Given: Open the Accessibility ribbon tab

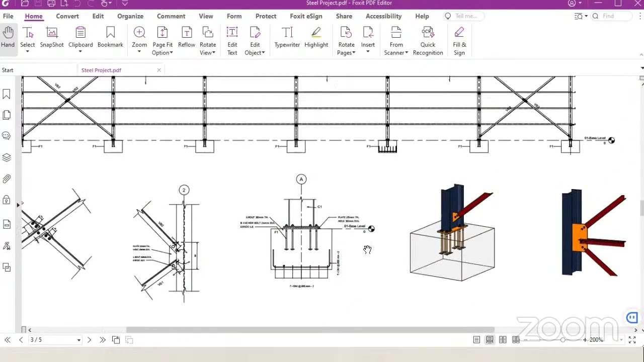Looking at the screenshot, I should pyautogui.click(x=383, y=16).
